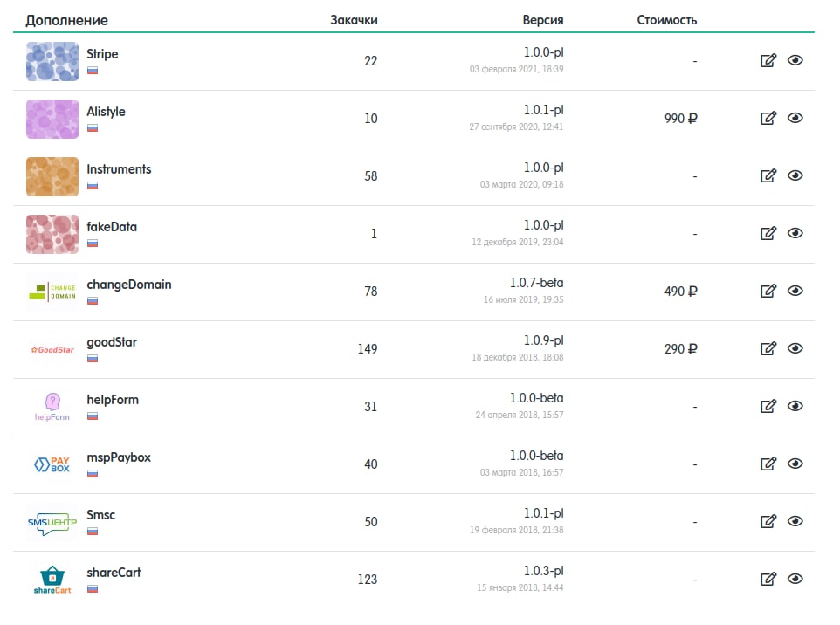Click the flag icon under shareCart
This screenshot has height=625, width=840.
93,589
